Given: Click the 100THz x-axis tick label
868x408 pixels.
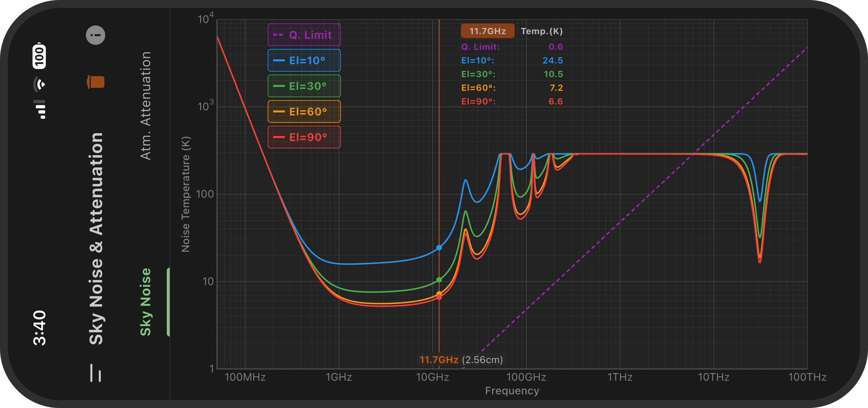Looking at the screenshot, I should [807, 377].
